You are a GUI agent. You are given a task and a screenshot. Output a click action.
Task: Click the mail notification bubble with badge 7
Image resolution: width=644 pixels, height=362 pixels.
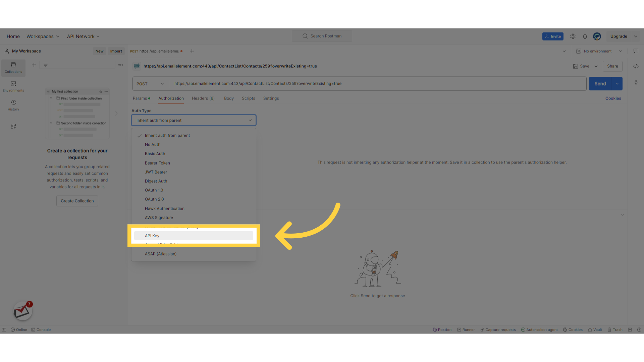(x=23, y=311)
